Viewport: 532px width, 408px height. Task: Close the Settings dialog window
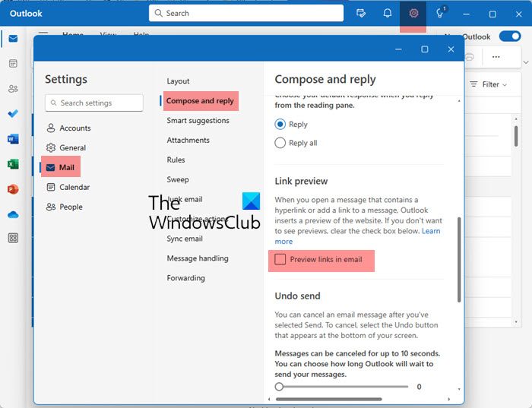coord(451,49)
